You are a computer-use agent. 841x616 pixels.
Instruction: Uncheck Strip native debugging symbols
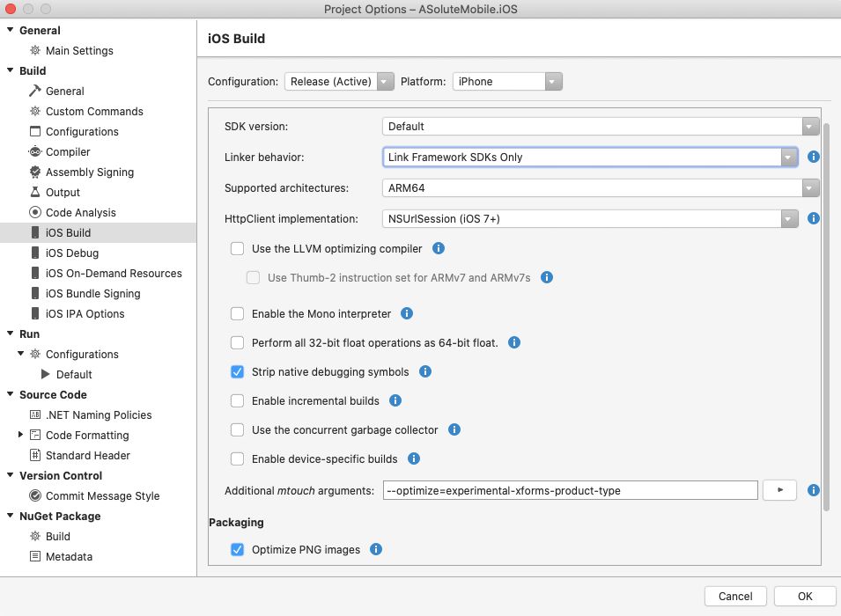[237, 372]
